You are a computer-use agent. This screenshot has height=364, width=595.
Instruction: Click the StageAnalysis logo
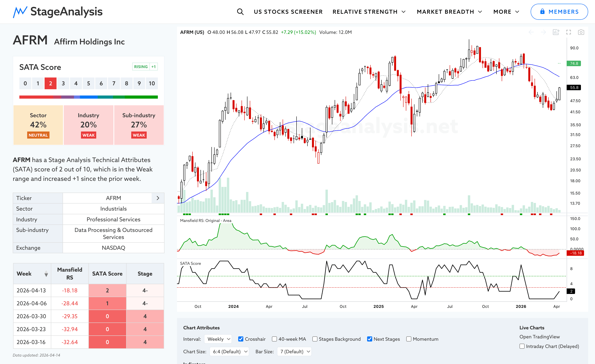click(58, 12)
